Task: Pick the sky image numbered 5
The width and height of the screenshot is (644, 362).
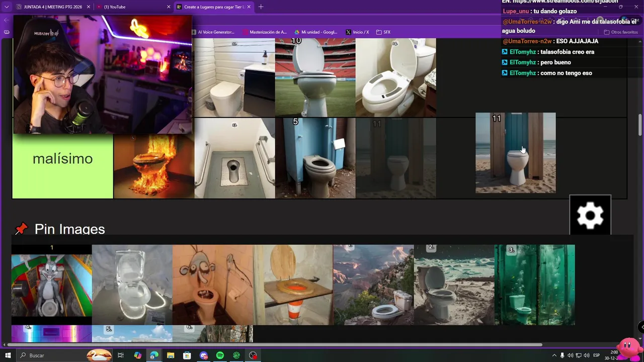Action: coord(132,334)
